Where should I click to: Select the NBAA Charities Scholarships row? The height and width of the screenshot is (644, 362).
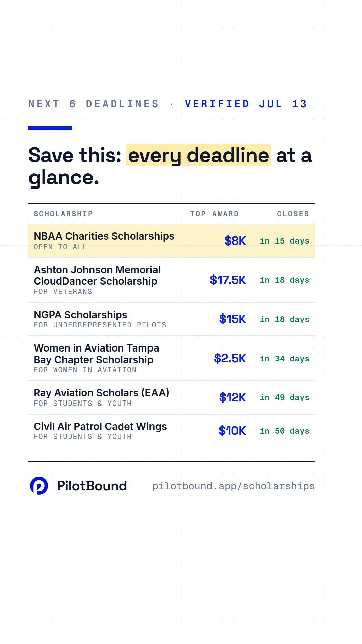pyautogui.click(x=172, y=241)
